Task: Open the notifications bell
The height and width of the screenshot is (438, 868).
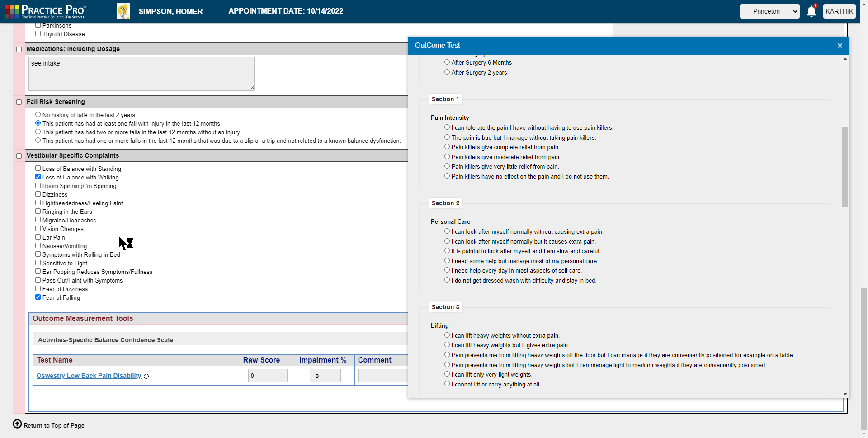Action: point(811,11)
